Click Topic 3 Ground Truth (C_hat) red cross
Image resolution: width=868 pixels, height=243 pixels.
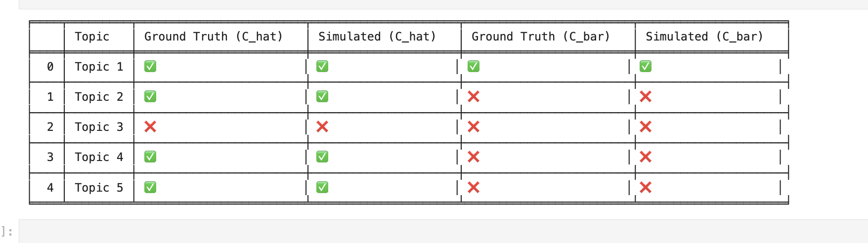coord(150,127)
